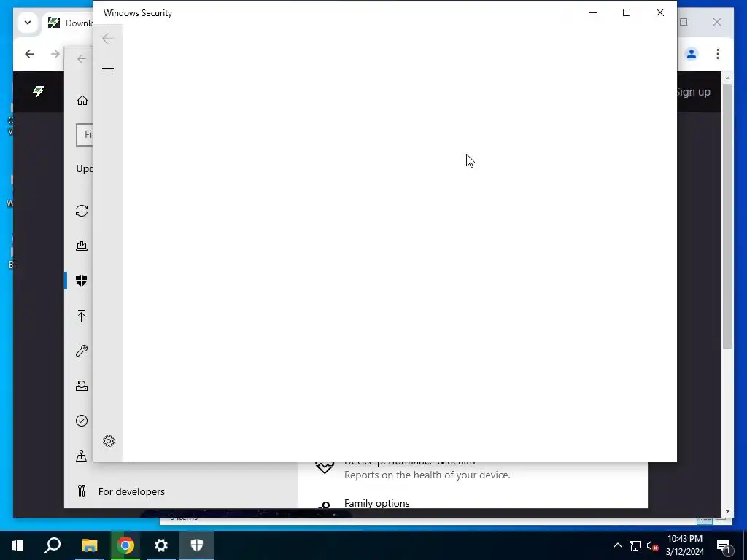Switch to Settings gear on taskbar
Viewport: 747px width, 560px height.
pyautogui.click(x=161, y=545)
